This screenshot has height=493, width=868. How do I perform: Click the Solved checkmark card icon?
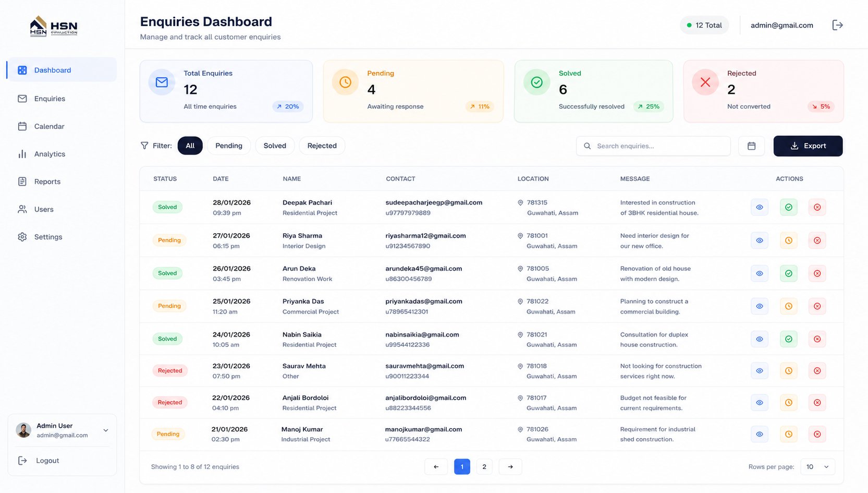[536, 82]
